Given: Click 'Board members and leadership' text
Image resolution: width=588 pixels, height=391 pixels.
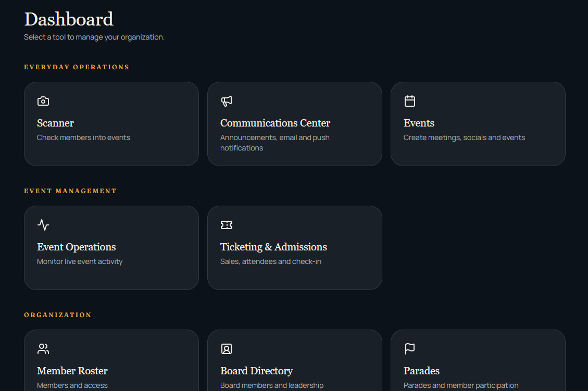Looking at the screenshot, I should click(x=272, y=385).
